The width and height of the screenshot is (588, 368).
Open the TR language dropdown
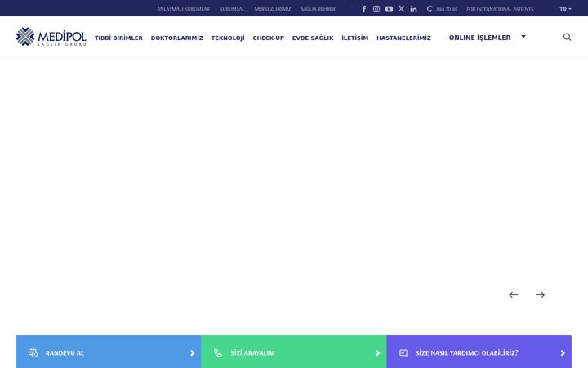(x=565, y=9)
